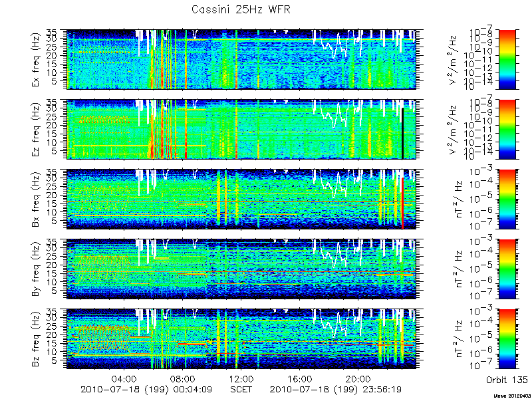Click the "16:00" time axis label

[x=299, y=378]
